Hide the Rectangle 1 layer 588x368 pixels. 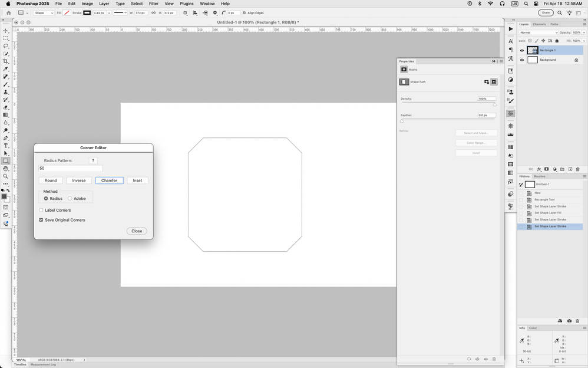[x=522, y=51]
